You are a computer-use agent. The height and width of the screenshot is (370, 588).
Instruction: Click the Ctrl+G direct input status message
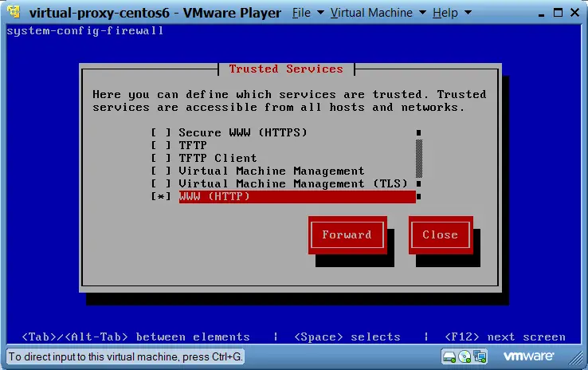tap(126, 356)
